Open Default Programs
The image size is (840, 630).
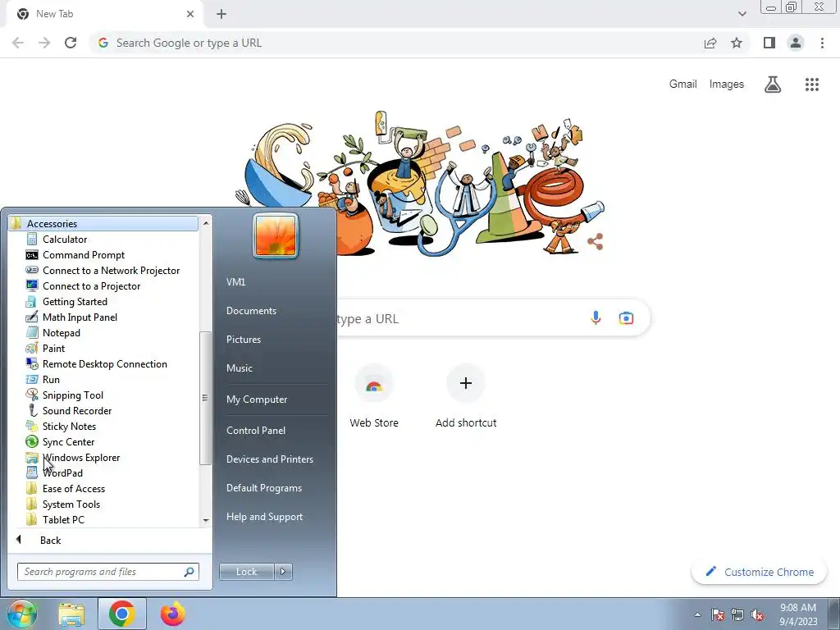263,488
